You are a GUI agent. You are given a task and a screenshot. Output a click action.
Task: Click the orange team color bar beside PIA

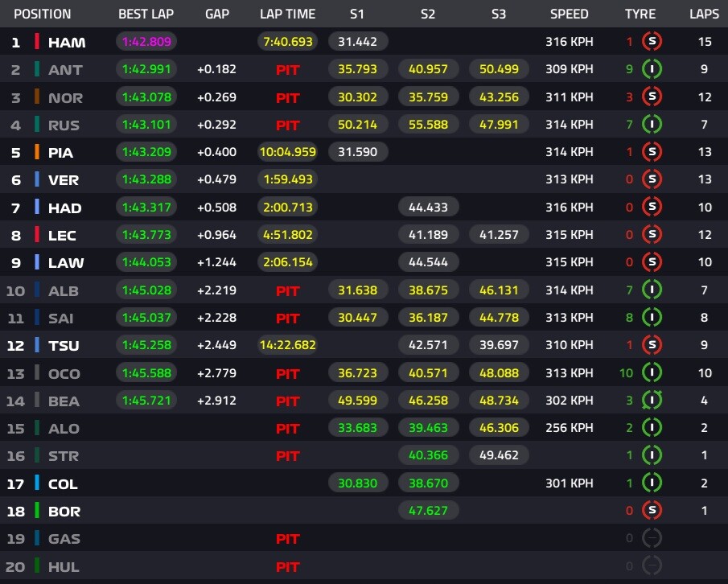pyautogui.click(x=37, y=152)
